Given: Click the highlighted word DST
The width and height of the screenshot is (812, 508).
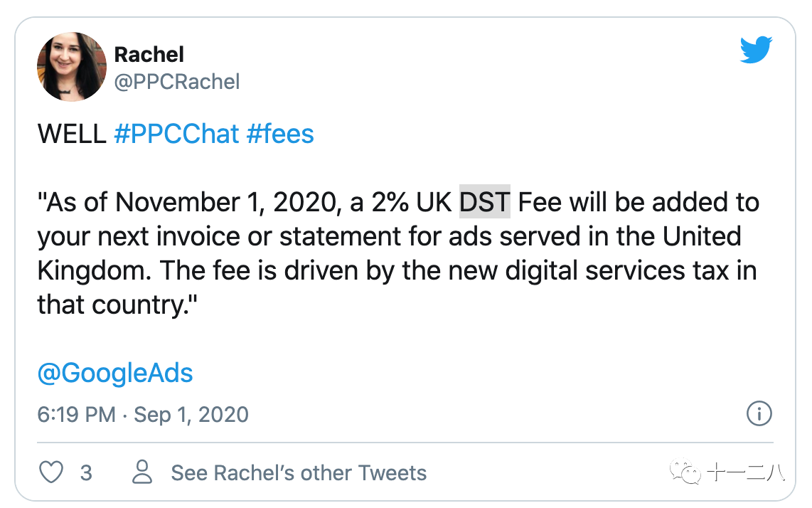Looking at the screenshot, I should click(485, 203).
